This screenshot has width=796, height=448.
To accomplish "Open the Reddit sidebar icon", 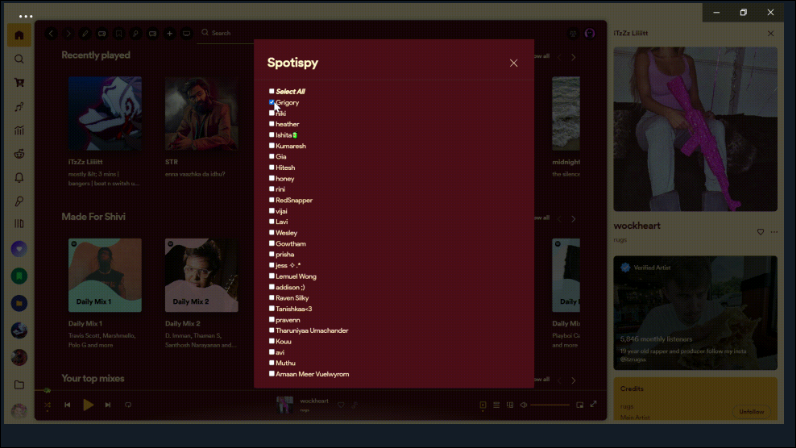I will point(19,154).
